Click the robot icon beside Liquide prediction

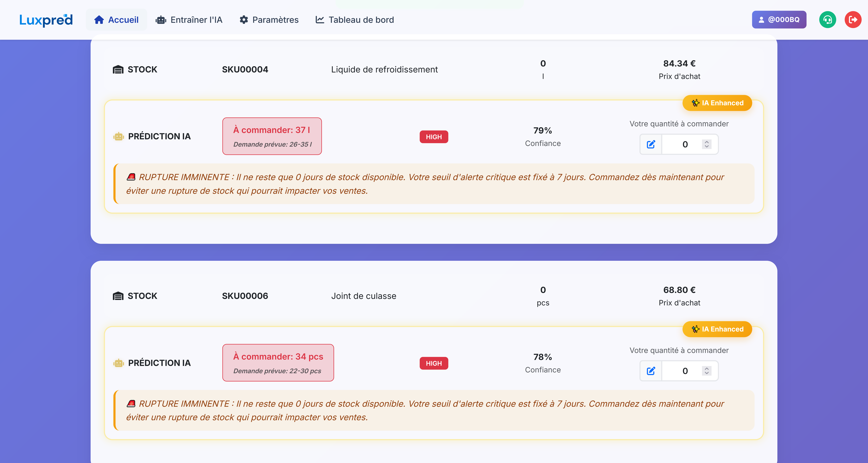(x=118, y=136)
